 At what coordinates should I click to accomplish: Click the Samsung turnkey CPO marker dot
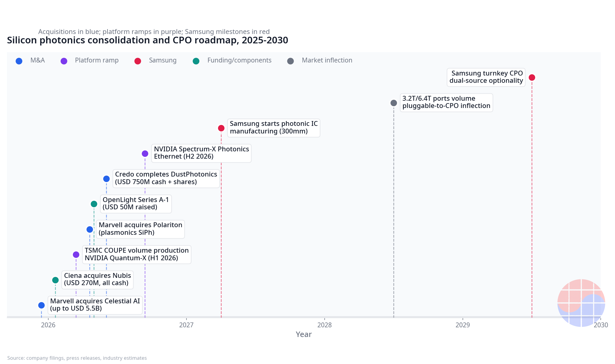532,77
